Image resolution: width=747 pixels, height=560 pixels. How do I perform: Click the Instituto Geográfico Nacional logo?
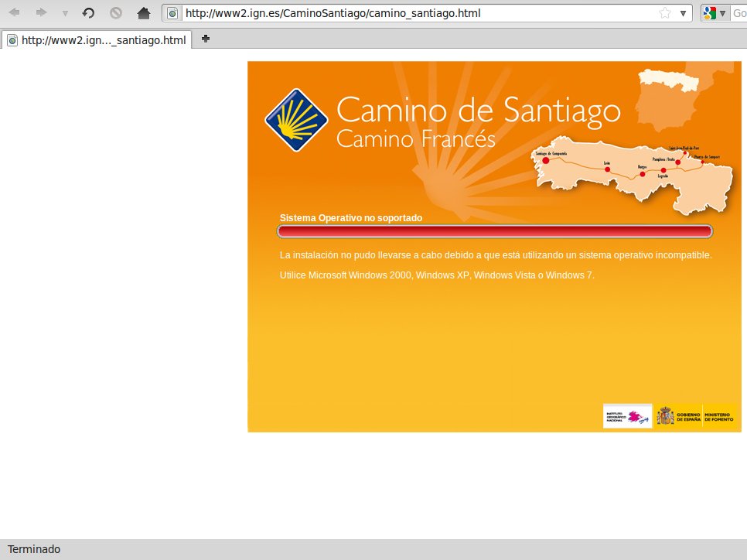627,417
